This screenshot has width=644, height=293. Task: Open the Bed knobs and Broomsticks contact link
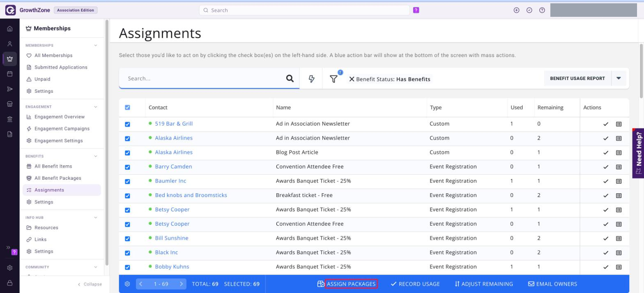tap(191, 195)
